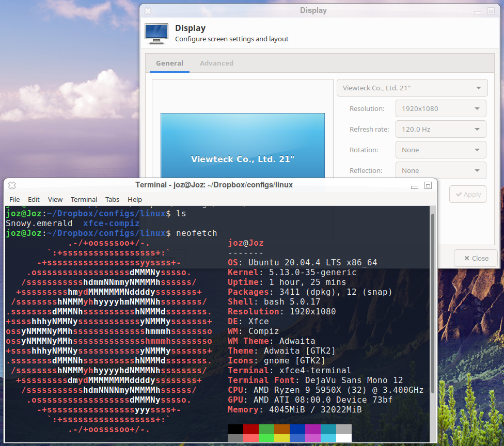Maximize the Terminal window
This screenshot has height=446, width=504.
428,185
